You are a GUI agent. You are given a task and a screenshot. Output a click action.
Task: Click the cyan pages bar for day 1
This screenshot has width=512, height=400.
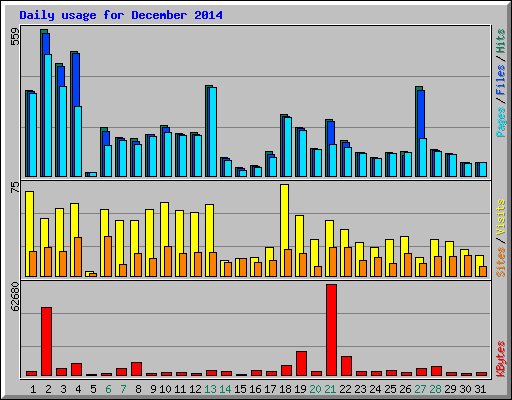pyautogui.click(x=33, y=135)
